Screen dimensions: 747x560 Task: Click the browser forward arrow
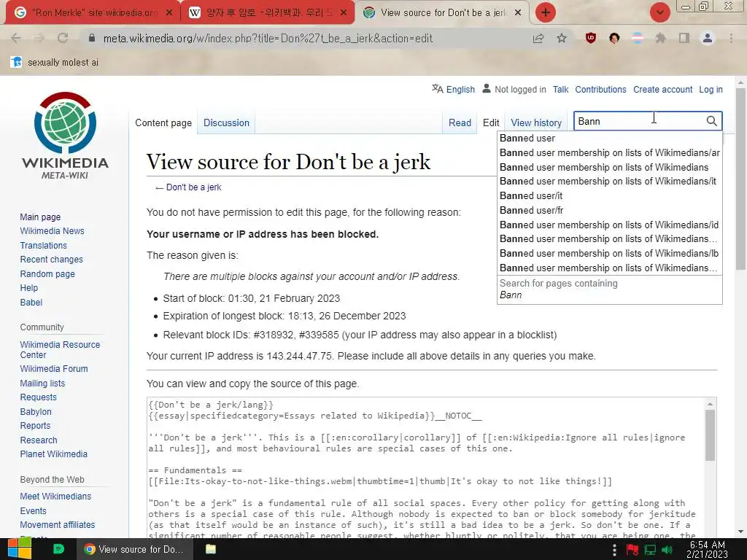coord(39,38)
